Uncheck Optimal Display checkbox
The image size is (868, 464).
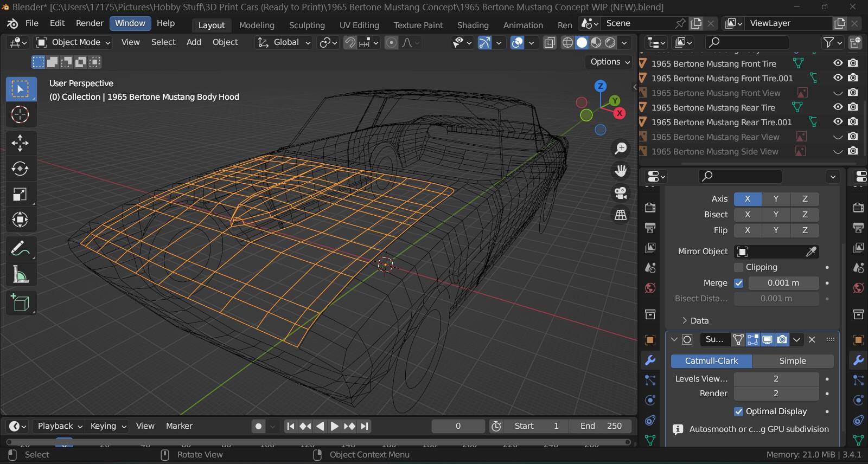[x=738, y=411]
